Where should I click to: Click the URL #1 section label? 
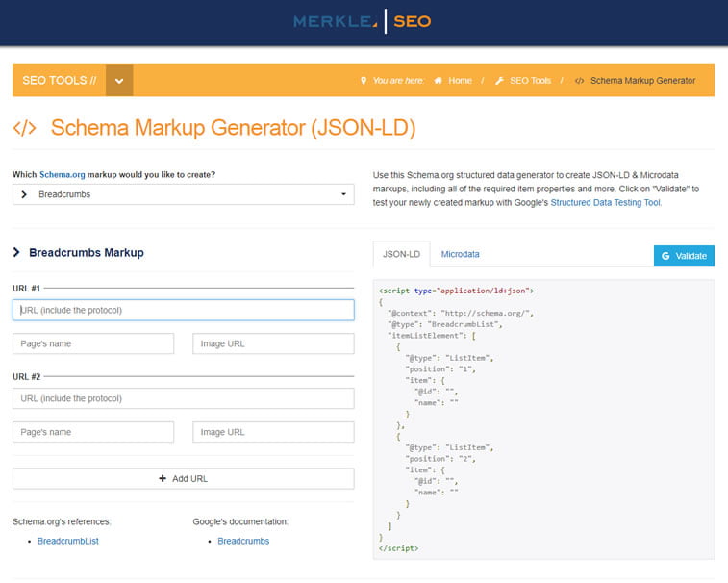tap(27, 289)
